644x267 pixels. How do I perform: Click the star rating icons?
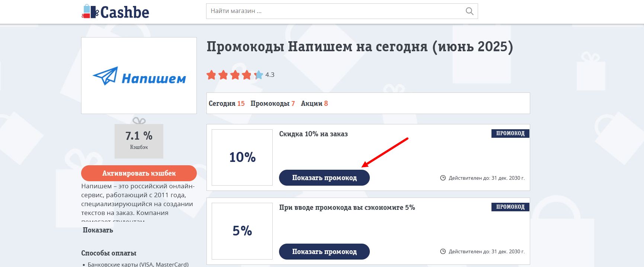pos(235,75)
